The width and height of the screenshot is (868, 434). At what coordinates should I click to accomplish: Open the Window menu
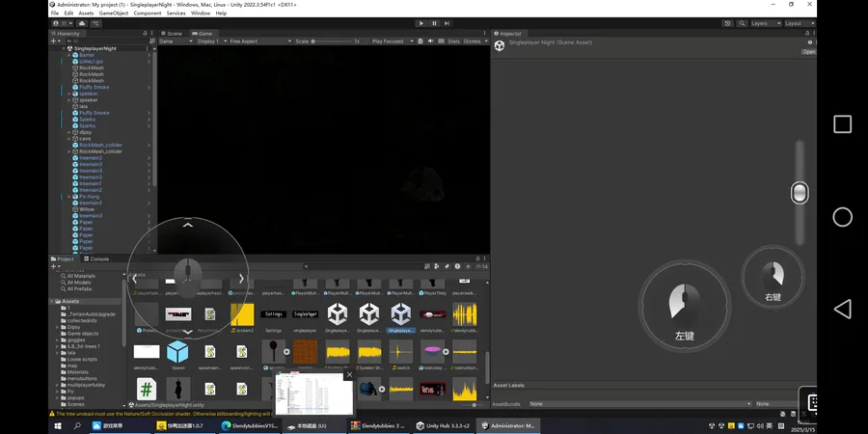point(200,13)
